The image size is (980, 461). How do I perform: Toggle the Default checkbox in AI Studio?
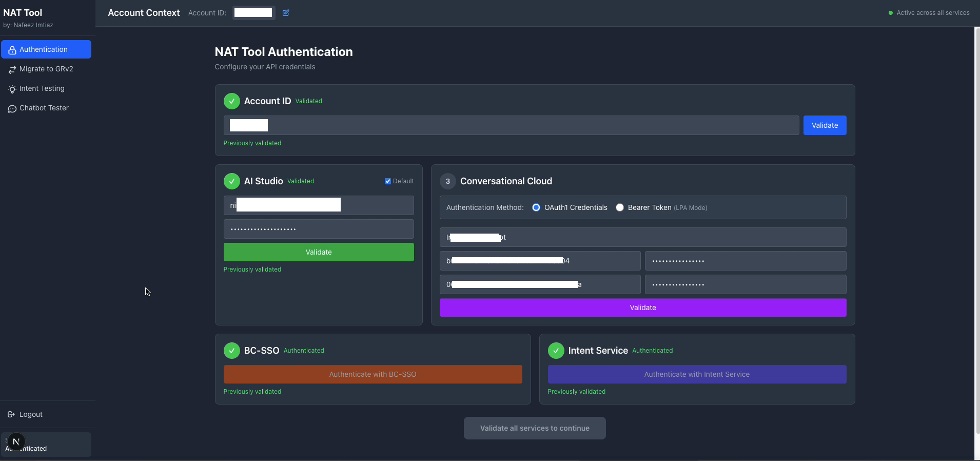click(x=388, y=181)
